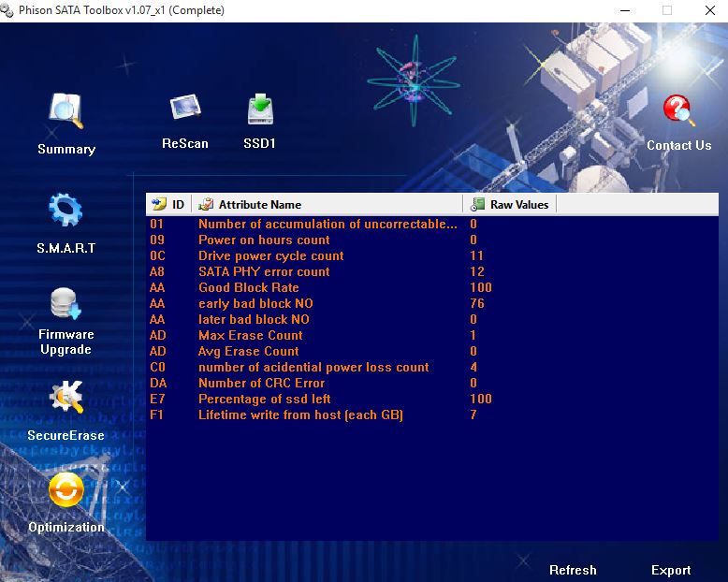
Task: Click ID cell 'F1'
Action: (156, 415)
